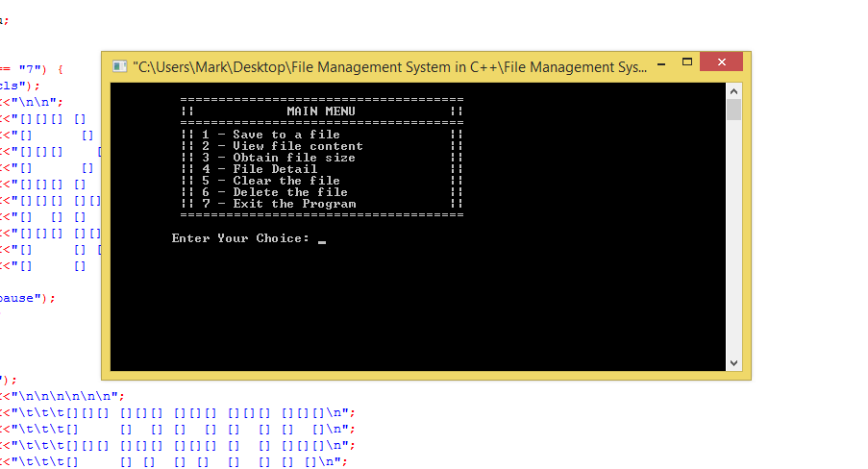Viewport: 868px width, 469px height.
Task: Click the console scrollbar down arrow
Action: [x=733, y=362]
